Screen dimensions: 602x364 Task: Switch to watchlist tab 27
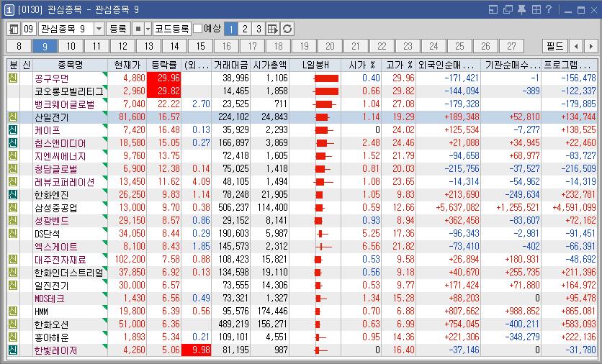(512, 47)
